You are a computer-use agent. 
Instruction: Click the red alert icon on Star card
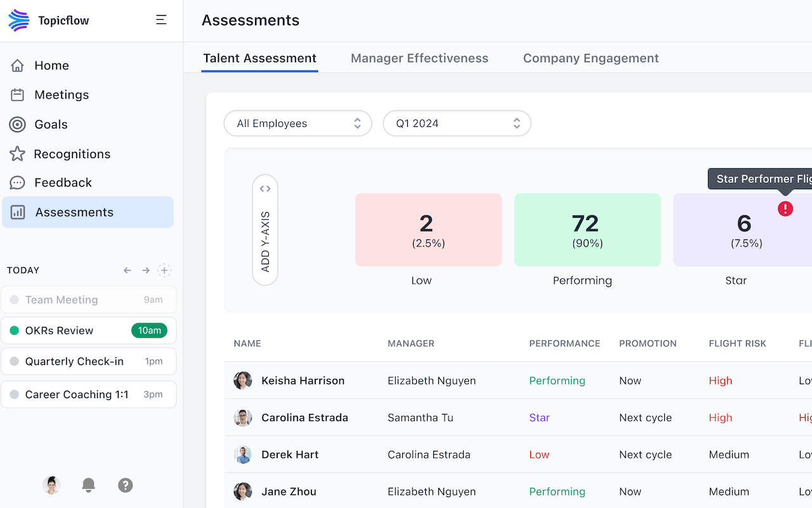point(785,208)
